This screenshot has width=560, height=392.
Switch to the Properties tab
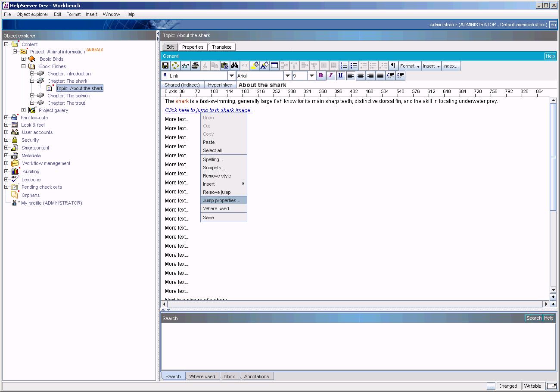pos(193,47)
